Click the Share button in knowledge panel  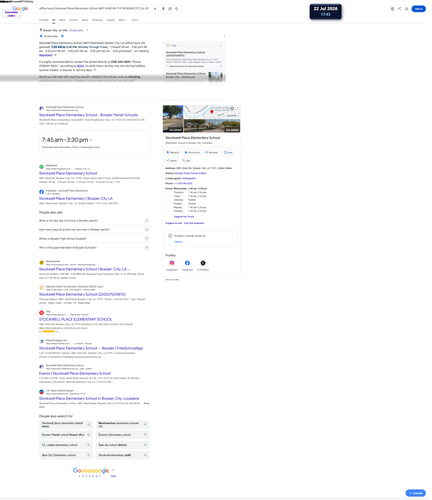tap(172, 160)
